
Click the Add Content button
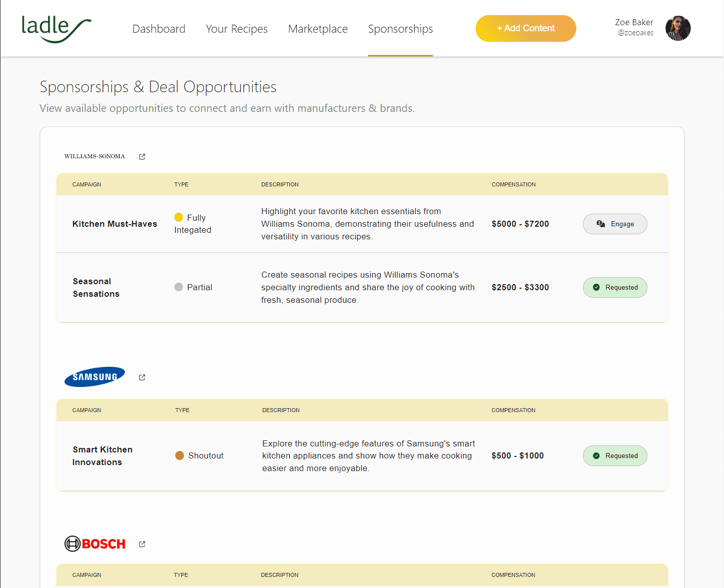coord(526,28)
